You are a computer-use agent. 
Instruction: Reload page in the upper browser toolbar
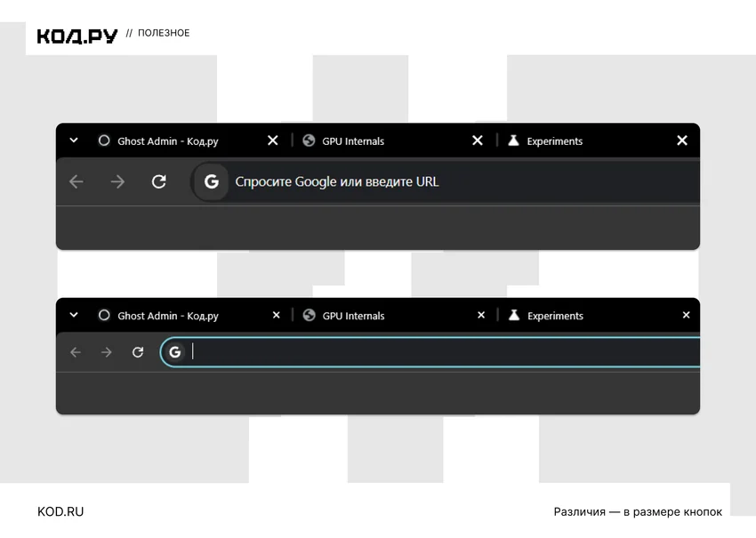tap(159, 181)
